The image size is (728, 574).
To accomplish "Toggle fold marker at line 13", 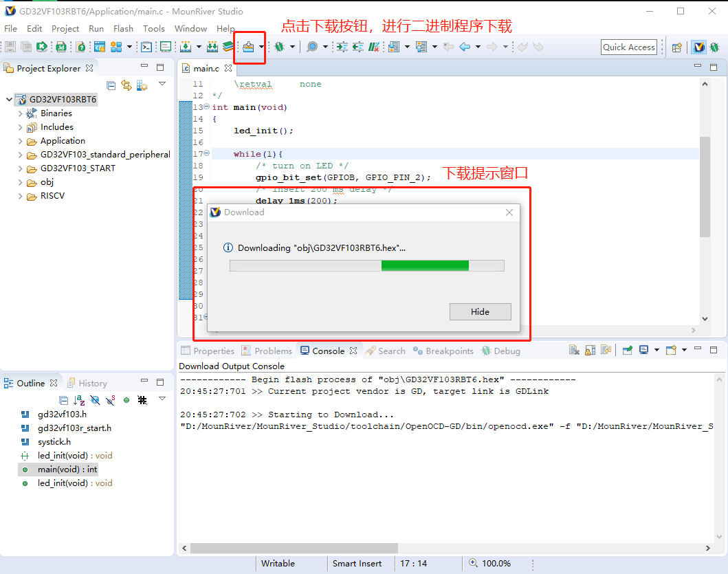I will 207,107.
